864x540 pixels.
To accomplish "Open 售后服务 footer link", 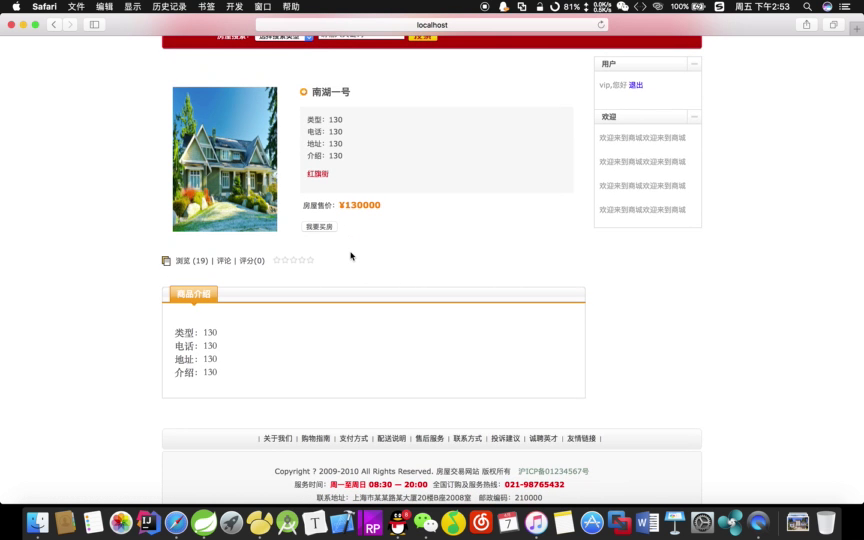I will pyautogui.click(x=430, y=439).
